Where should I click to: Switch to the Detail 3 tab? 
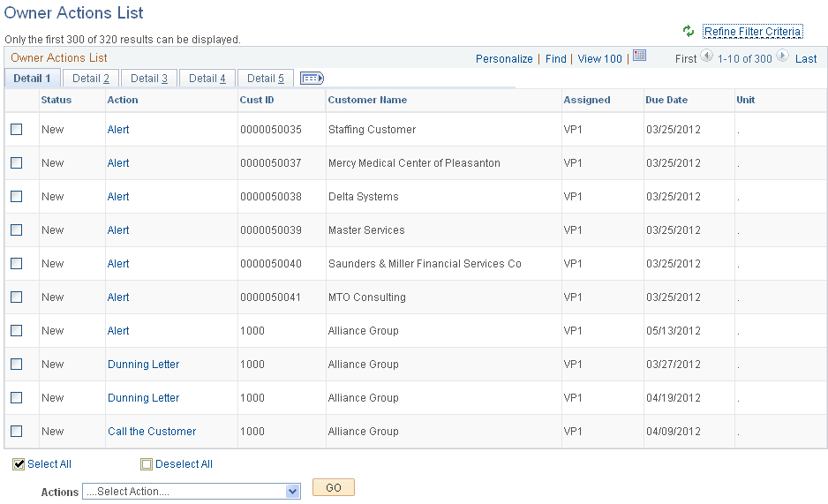149,78
